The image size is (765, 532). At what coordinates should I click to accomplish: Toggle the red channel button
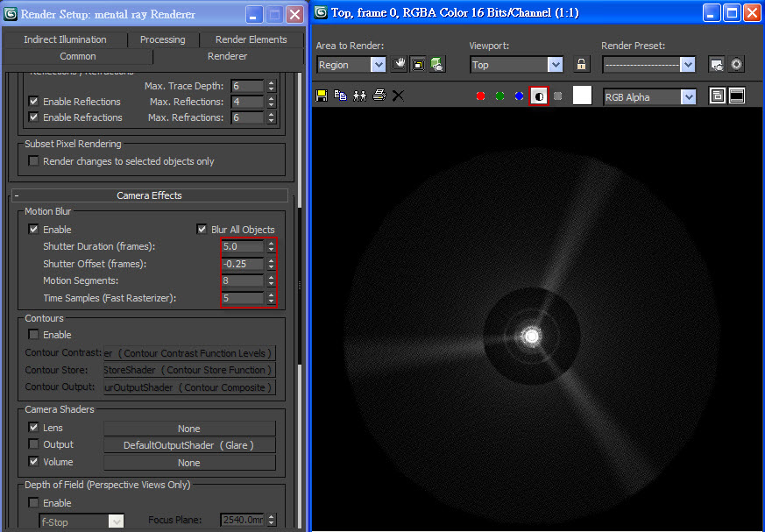(480, 96)
